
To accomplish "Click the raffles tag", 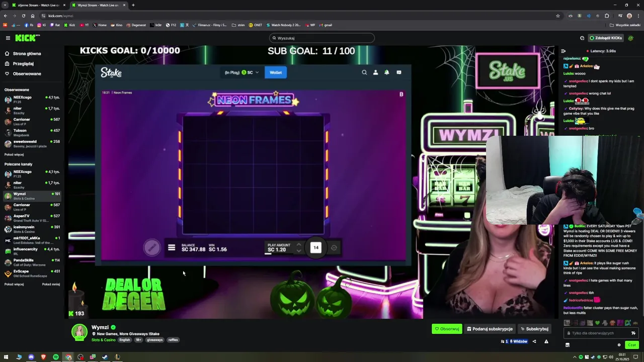I will 173,340.
